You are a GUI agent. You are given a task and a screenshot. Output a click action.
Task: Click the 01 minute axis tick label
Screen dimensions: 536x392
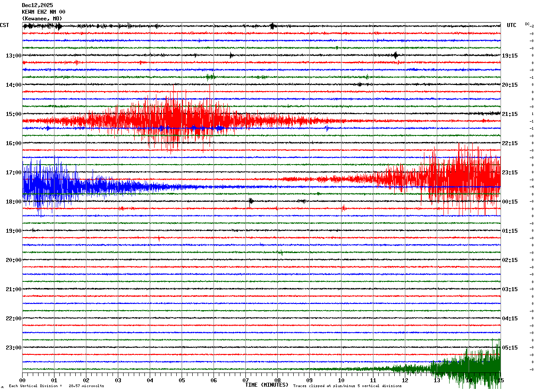pyautogui.click(x=54, y=380)
